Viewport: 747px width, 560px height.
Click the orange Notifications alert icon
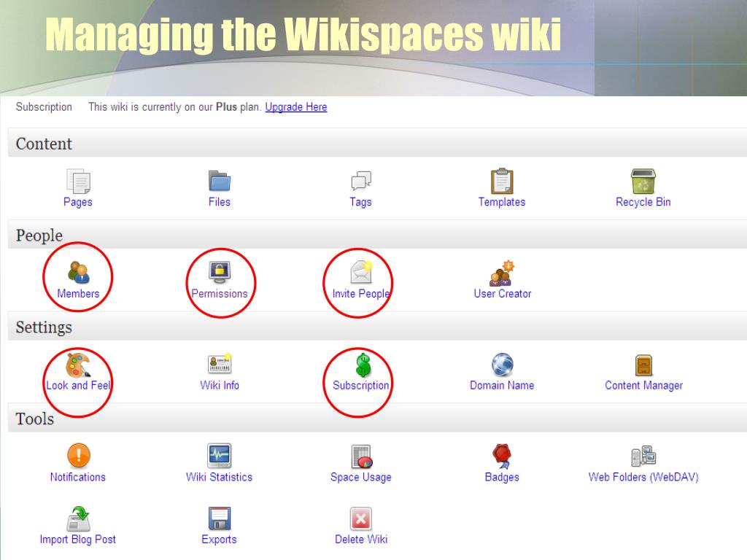point(79,455)
